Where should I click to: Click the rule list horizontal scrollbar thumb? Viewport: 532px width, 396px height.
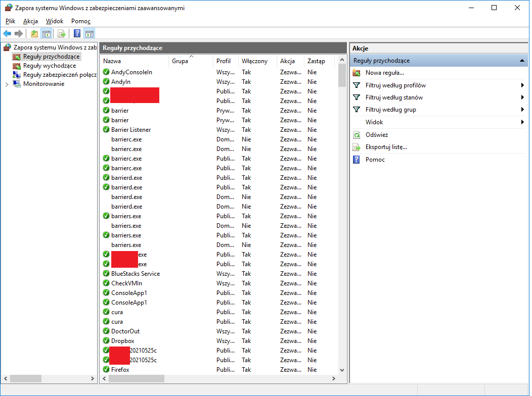[x=137, y=378]
